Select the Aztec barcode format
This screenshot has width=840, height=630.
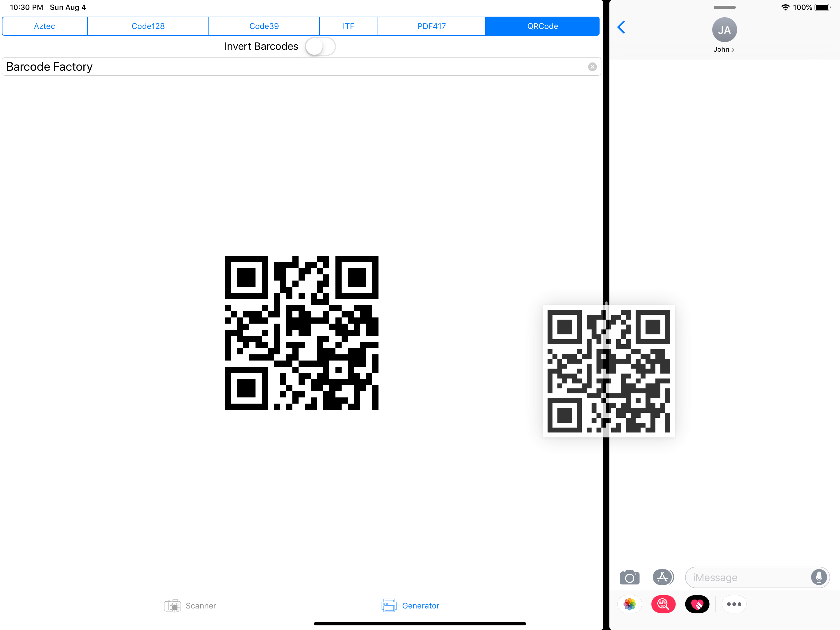pos(45,26)
